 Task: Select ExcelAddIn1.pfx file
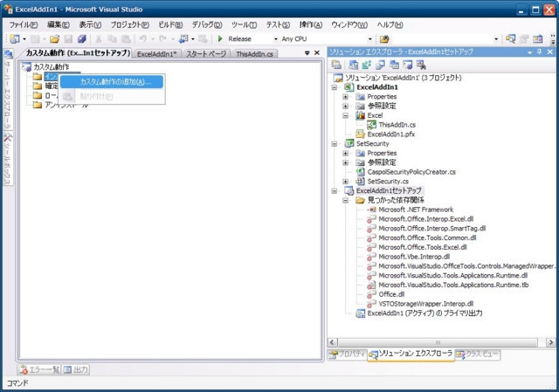click(391, 134)
